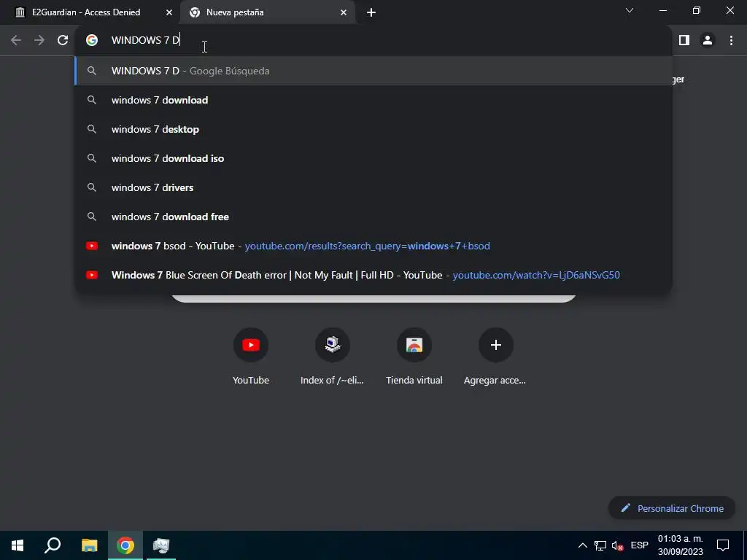Go forward with the forward arrow
The height and width of the screenshot is (560, 747).
[x=39, y=40]
